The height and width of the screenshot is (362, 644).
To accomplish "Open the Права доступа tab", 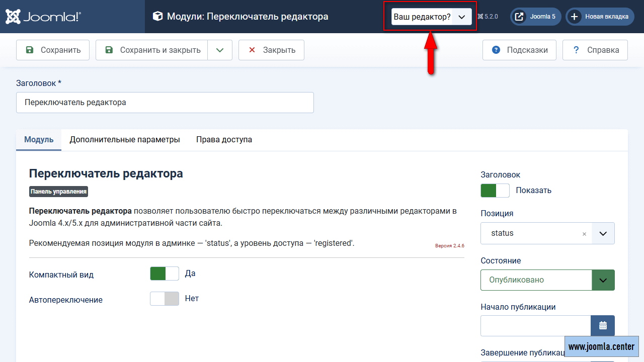I will pyautogui.click(x=224, y=140).
